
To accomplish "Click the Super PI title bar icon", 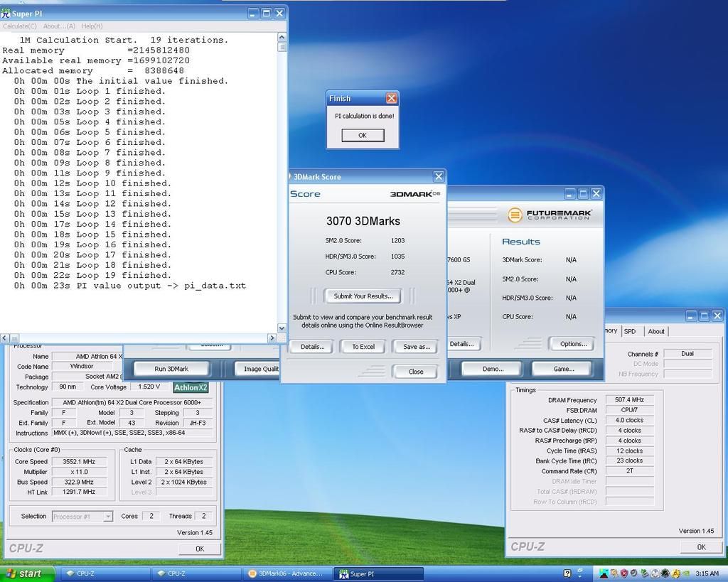I will (6, 14).
